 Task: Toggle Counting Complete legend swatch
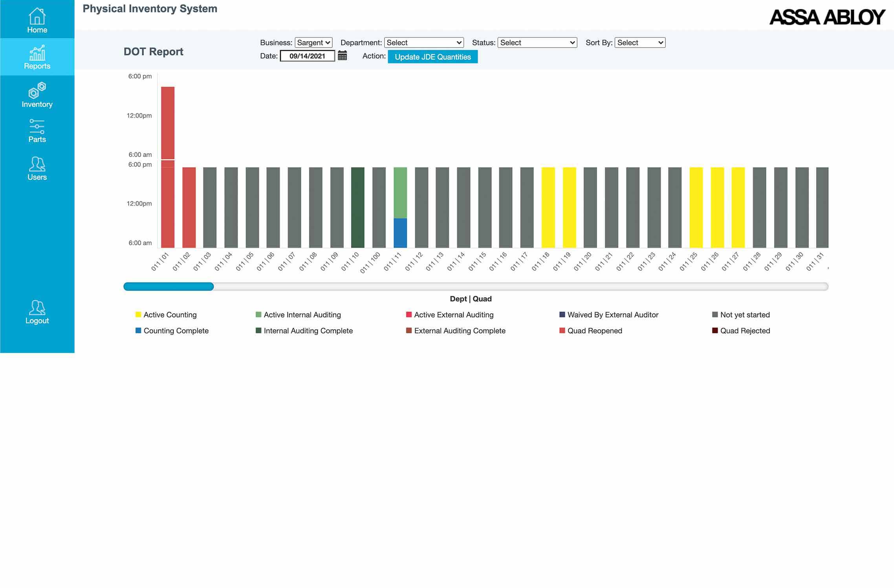coord(138,331)
